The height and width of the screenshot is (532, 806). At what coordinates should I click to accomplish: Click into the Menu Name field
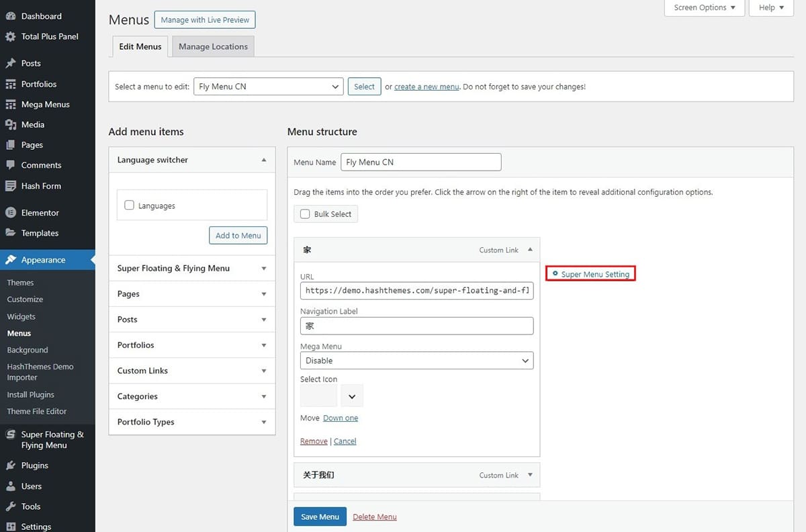pyautogui.click(x=421, y=162)
